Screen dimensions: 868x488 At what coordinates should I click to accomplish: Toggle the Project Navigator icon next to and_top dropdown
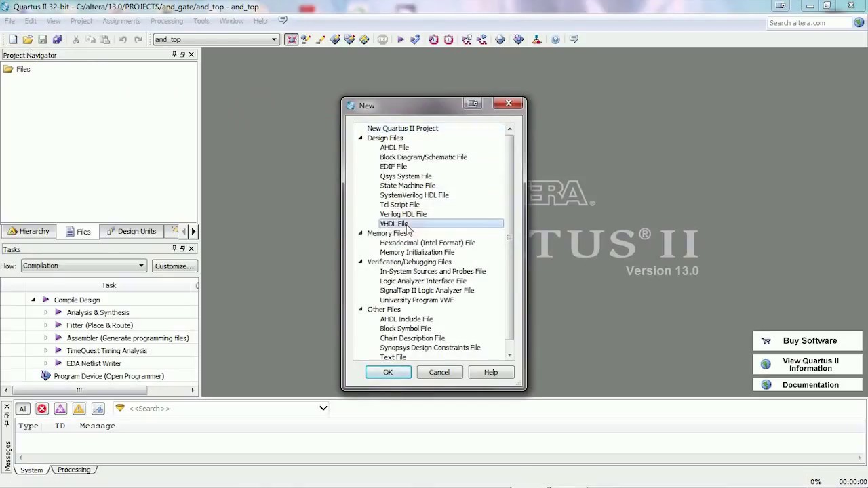point(292,39)
